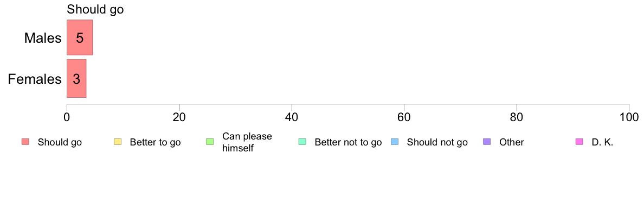Click the 100 tick label on axis
Image resolution: width=644 pixels, height=199 pixels.
[629, 117]
